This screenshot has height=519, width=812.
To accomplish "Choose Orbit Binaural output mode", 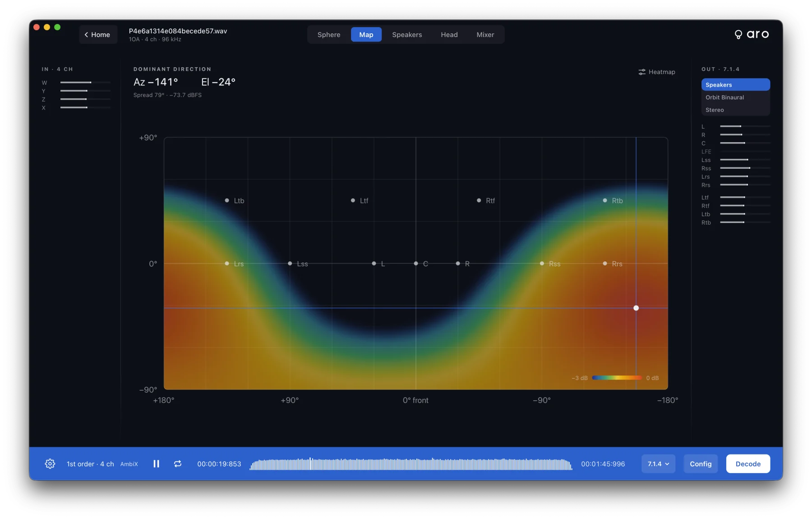I will click(735, 97).
